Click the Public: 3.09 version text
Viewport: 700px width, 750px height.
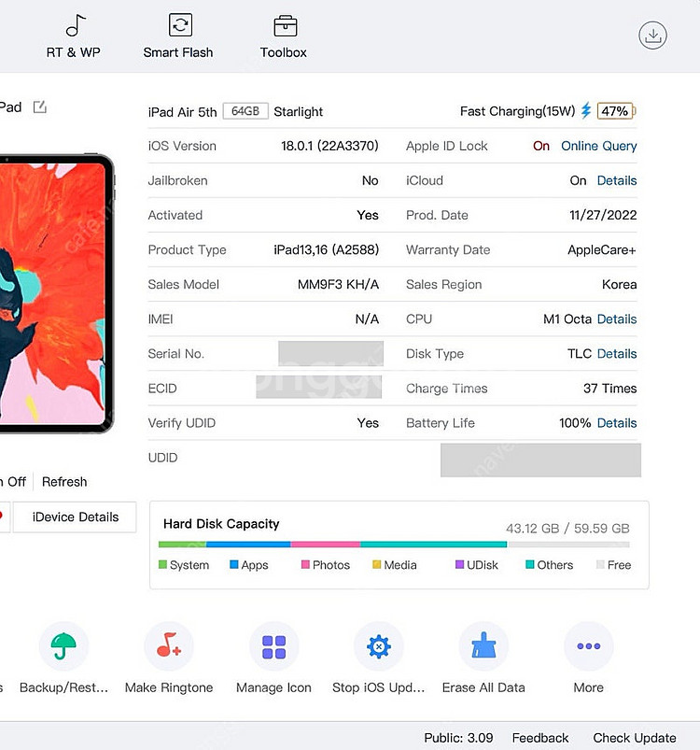458,738
